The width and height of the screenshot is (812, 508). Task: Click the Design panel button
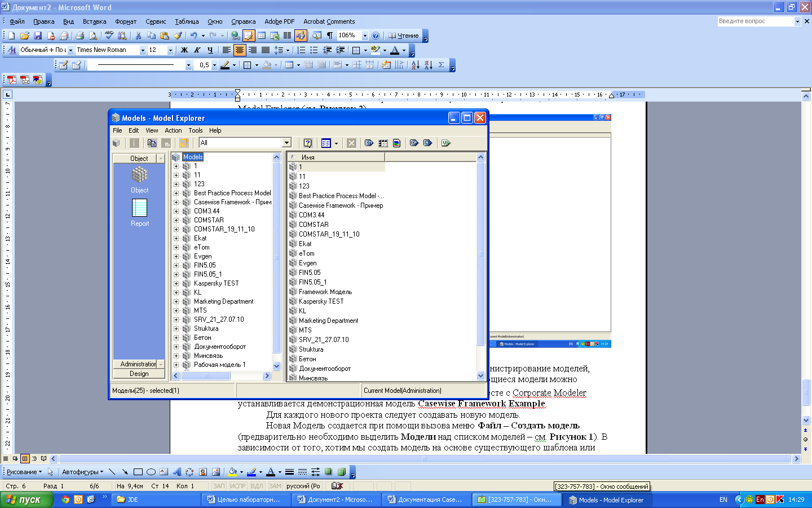click(139, 374)
